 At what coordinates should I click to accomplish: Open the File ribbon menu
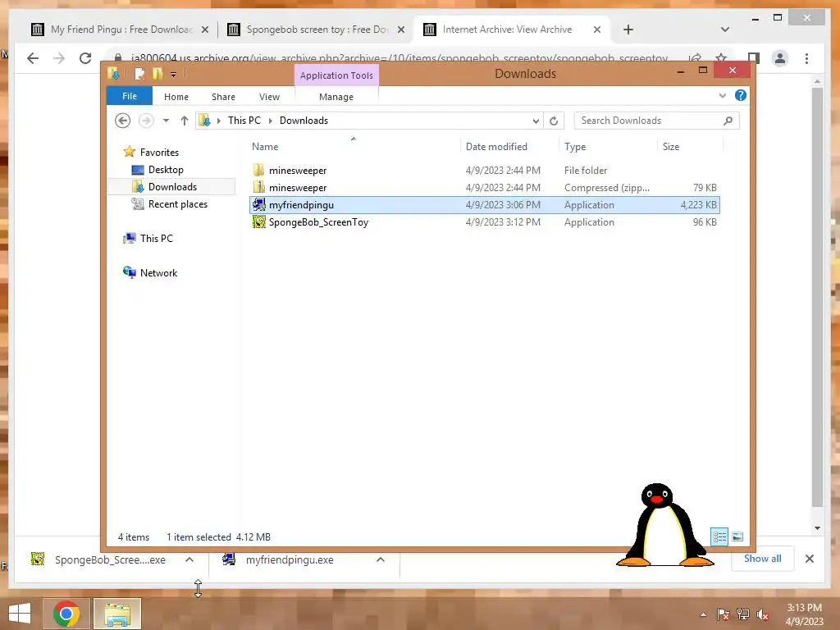130,96
